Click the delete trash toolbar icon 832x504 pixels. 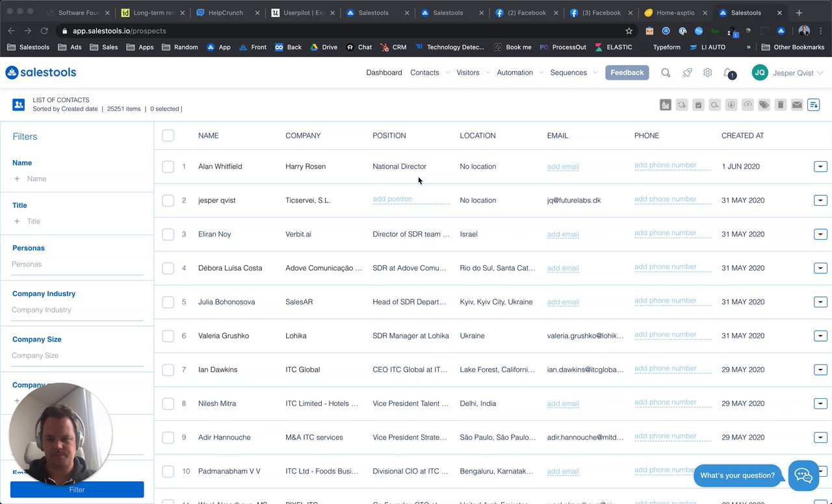(x=781, y=105)
